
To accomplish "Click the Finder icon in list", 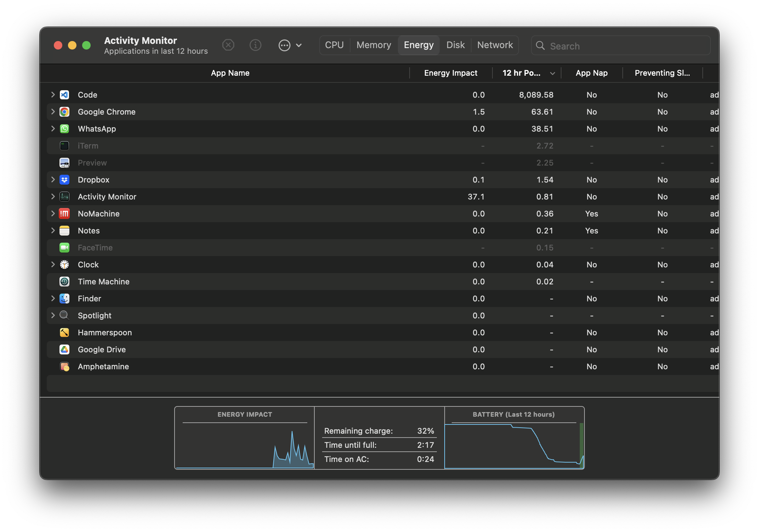I will click(64, 299).
